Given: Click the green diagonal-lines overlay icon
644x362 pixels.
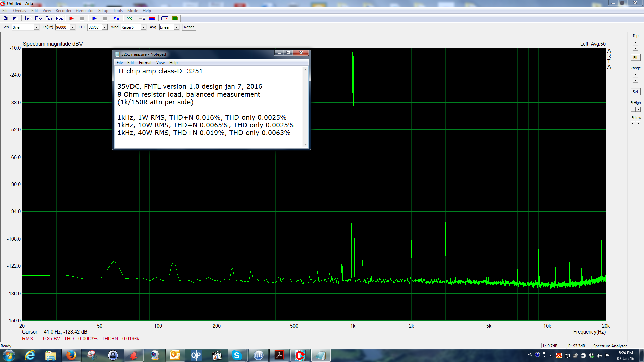Looking at the screenshot, I should [129, 18].
